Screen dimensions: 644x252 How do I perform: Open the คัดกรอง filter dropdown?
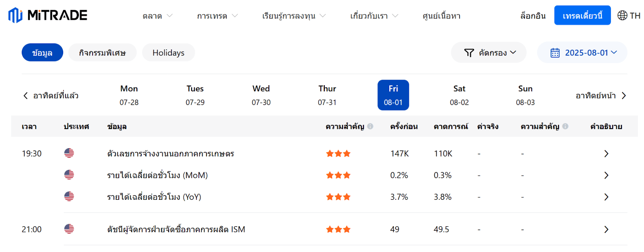click(x=489, y=53)
